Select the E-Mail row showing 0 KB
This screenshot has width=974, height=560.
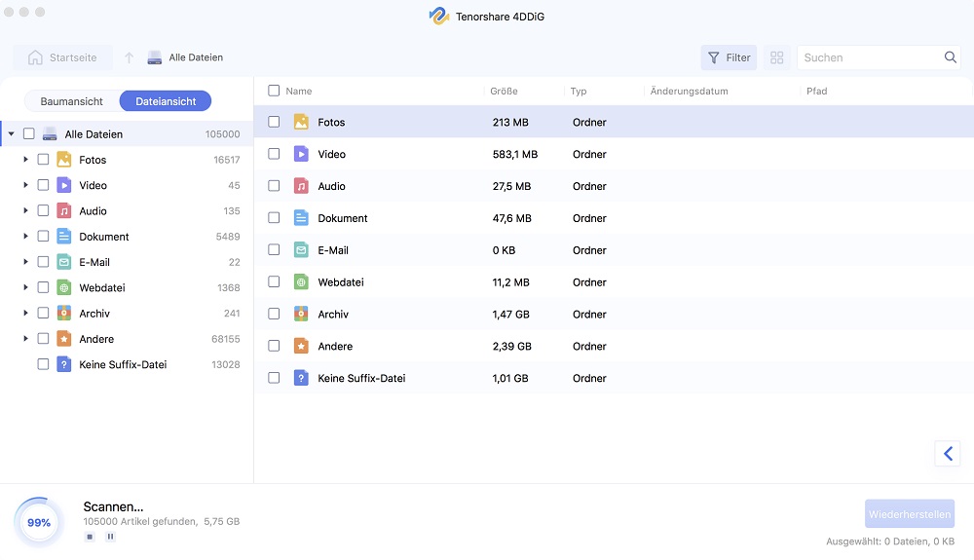click(614, 249)
